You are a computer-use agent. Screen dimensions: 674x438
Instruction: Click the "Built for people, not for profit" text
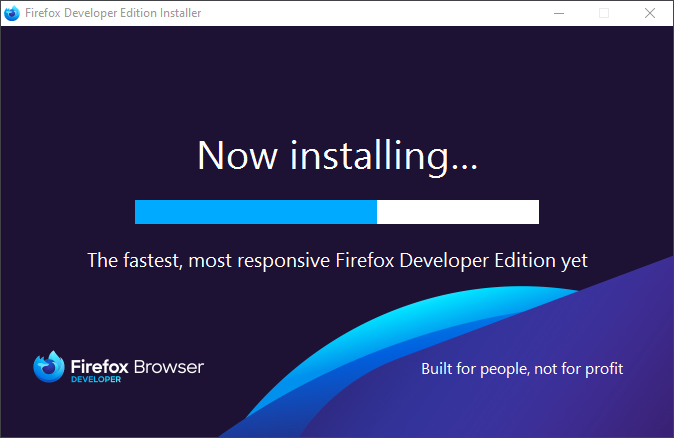522,369
